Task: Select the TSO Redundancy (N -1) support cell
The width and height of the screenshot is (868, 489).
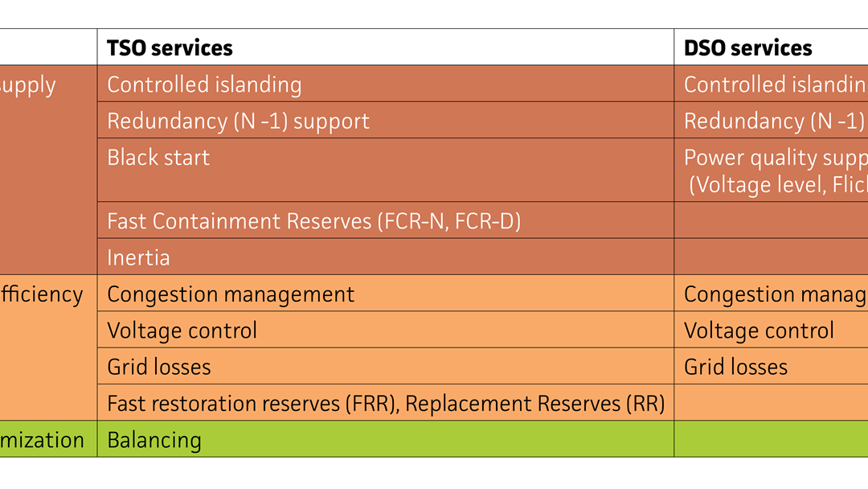Action: point(385,120)
